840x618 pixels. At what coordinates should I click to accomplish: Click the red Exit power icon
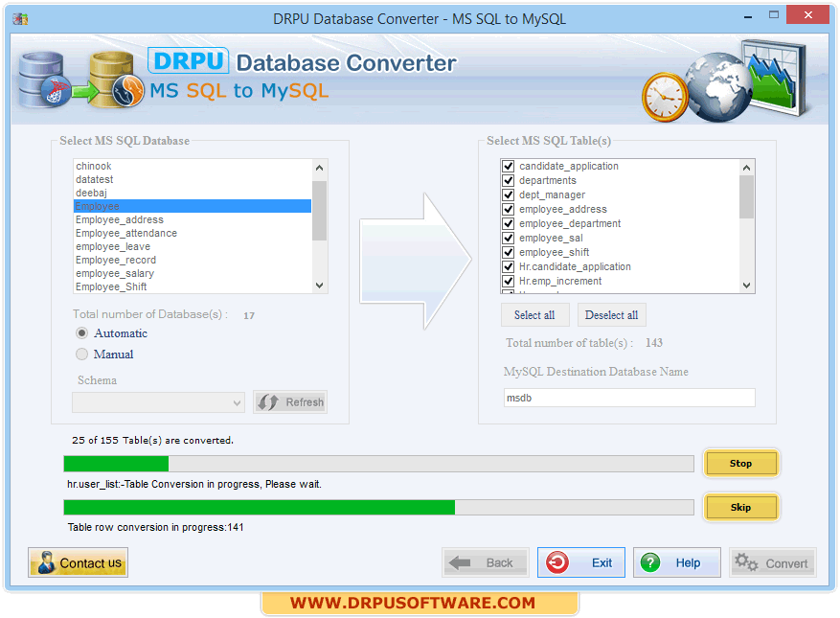pyautogui.click(x=557, y=562)
